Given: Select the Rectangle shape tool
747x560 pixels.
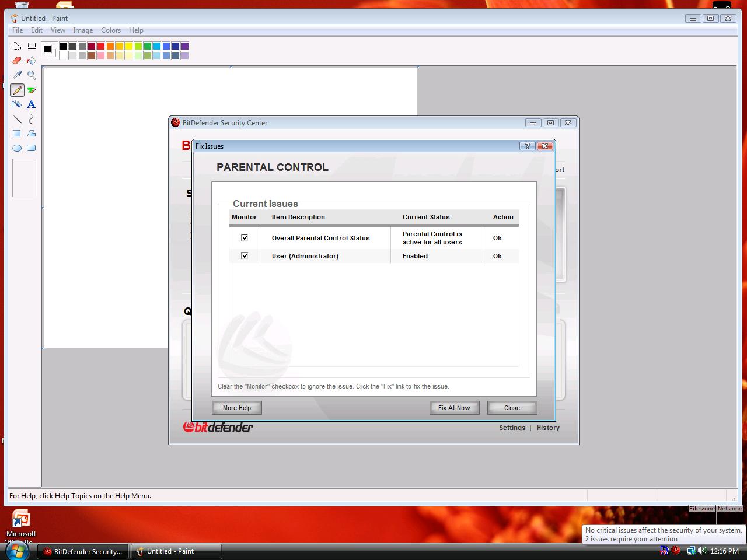Looking at the screenshot, I should point(17,134).
